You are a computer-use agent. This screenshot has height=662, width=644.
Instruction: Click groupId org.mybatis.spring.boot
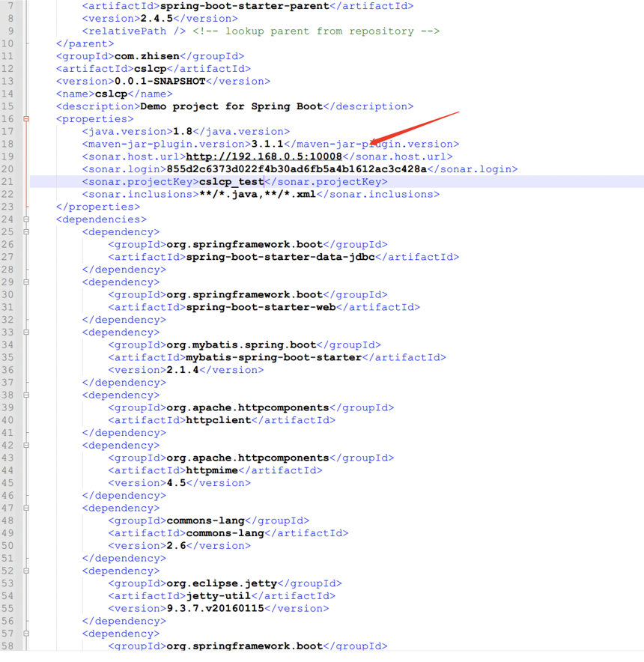point(241,345)
